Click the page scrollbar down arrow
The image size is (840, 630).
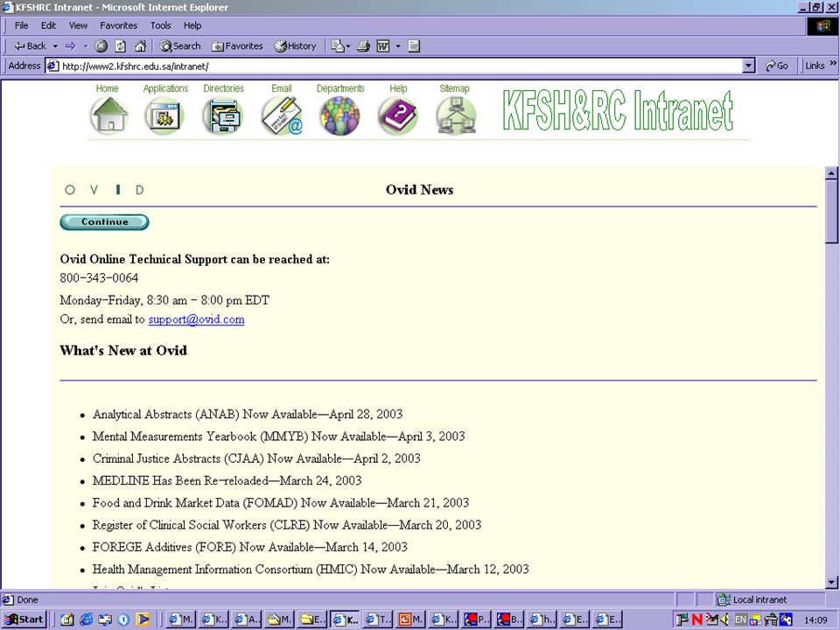(831, 583)
